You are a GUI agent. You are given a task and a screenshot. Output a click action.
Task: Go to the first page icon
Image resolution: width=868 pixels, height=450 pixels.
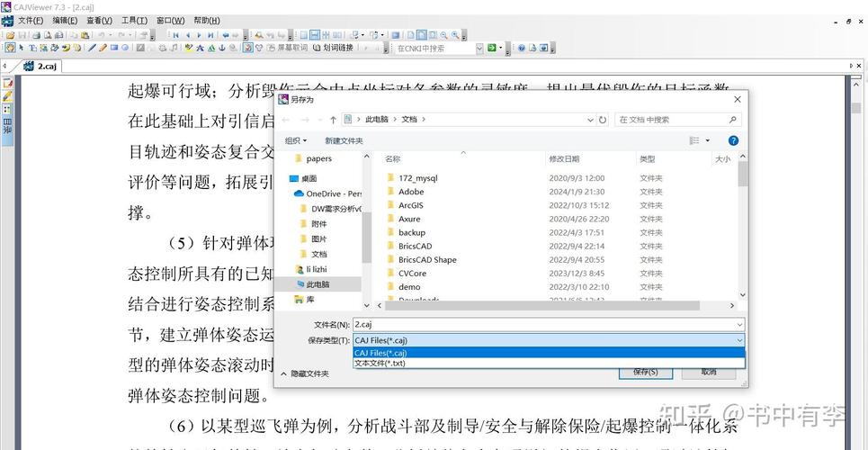(x=175, y=35)
